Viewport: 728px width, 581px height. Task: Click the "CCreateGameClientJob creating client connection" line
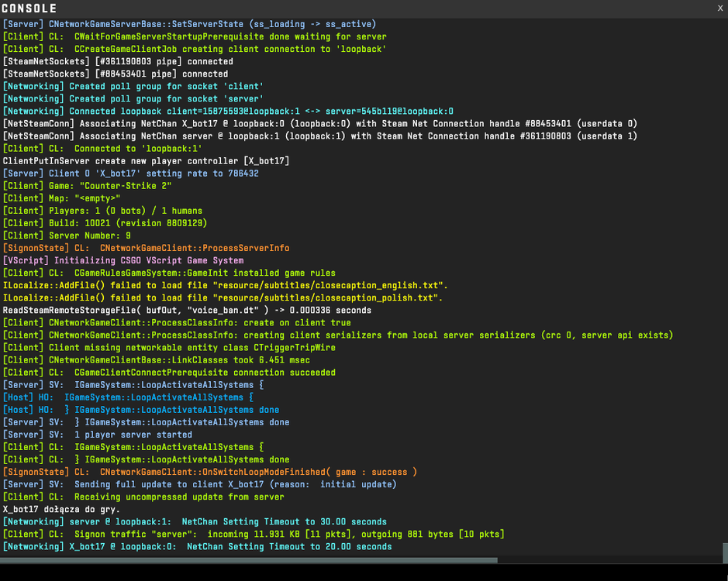tap(195, 49)
